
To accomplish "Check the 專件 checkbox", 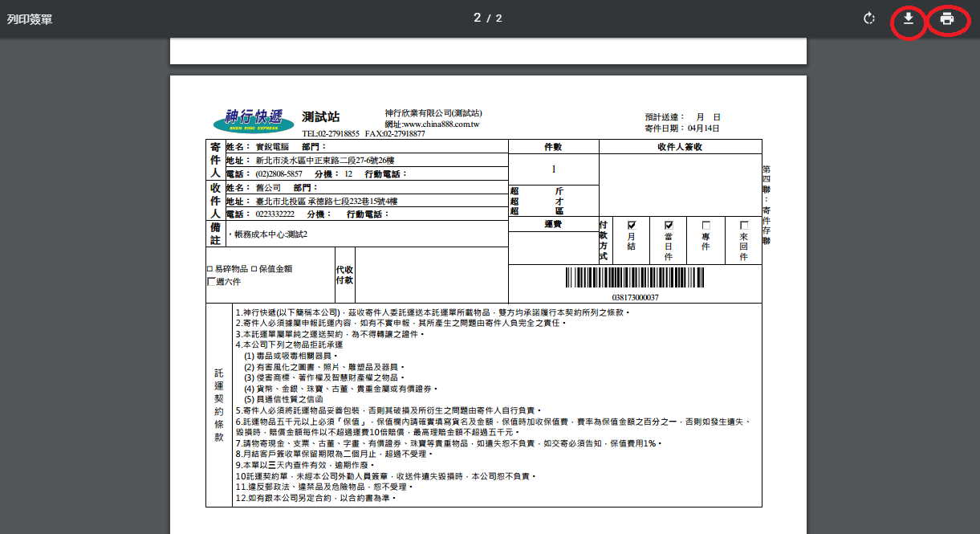I will point(706,226).
